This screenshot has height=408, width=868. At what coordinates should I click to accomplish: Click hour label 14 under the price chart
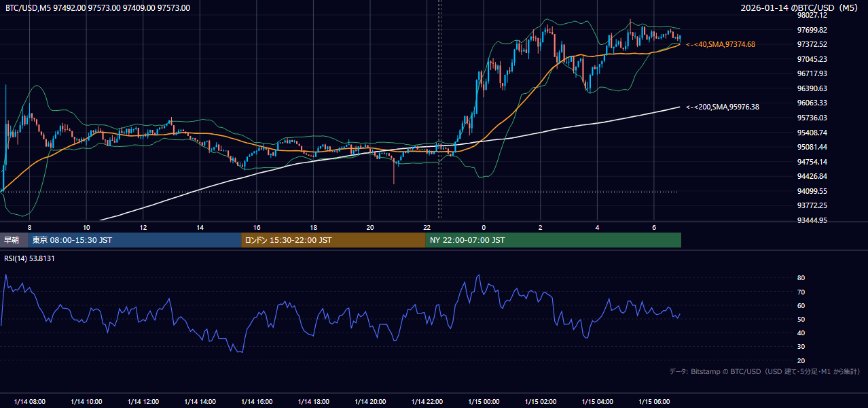(x=200, y=227)
